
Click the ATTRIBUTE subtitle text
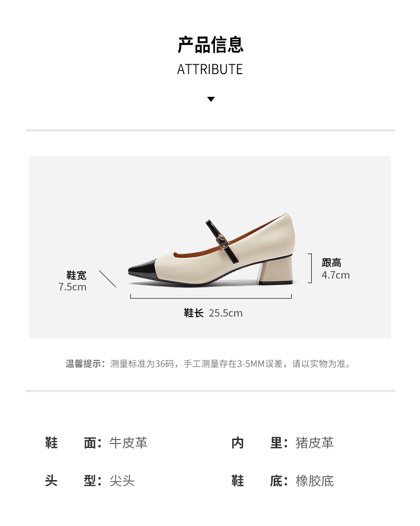coord(210,70)
